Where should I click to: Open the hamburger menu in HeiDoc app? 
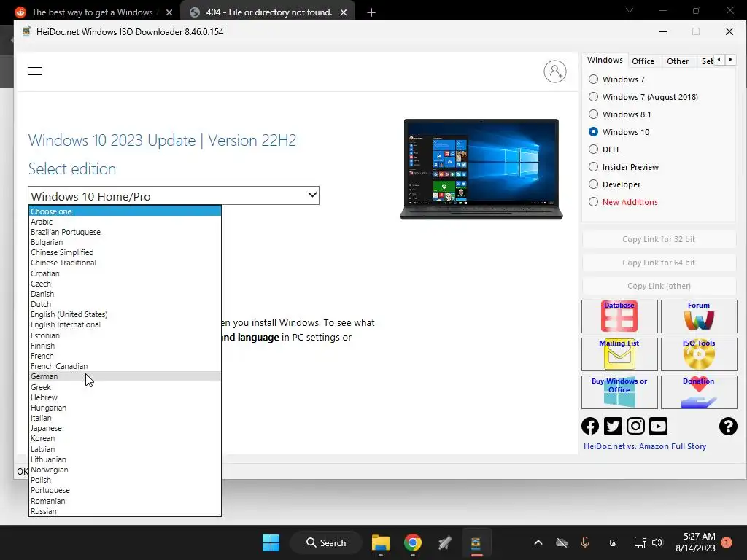coord(35,71)
